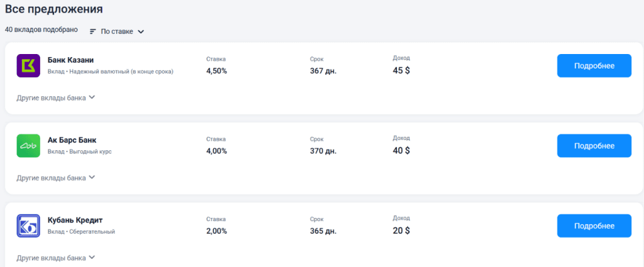644x267 pixels.
Task: Click the Ак Барс Банк green logo
Action: (x=28, y=146)
